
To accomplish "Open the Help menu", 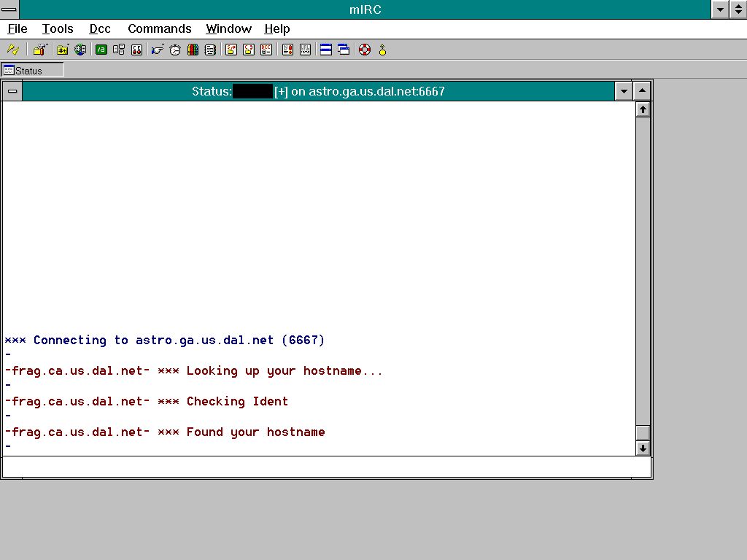I will pyautogui.click(x=277, y=29).
